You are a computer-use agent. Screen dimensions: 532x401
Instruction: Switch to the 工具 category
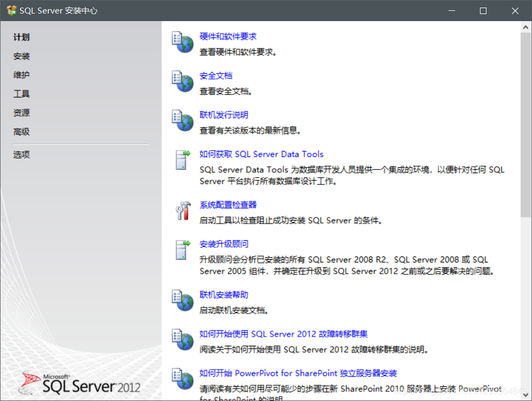coord(21,94)
